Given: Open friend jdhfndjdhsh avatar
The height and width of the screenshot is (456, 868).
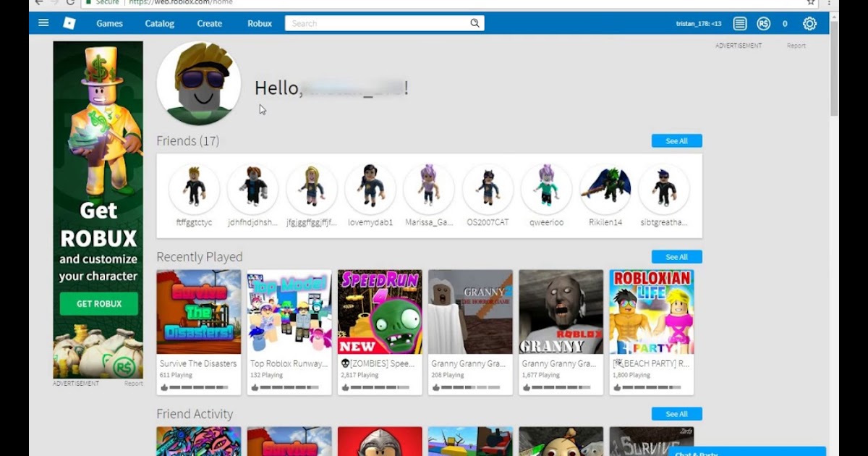Looking at the screenshot, I should tap(252, 189).
